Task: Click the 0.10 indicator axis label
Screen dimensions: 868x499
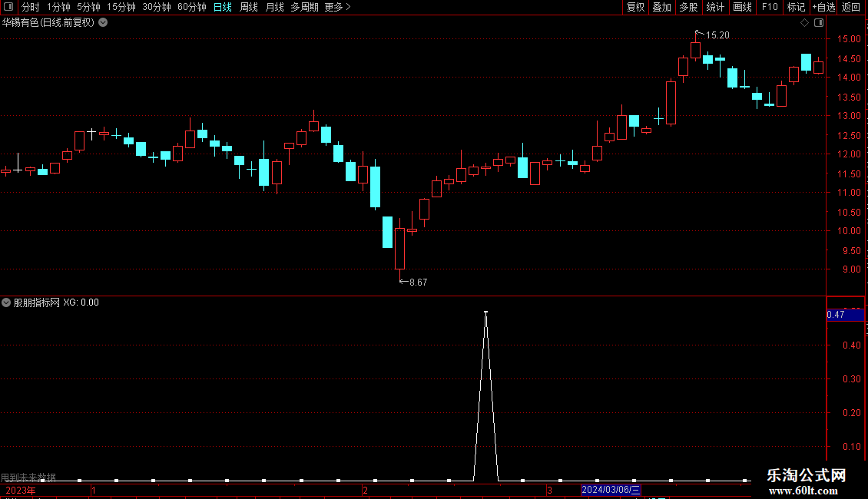Action: pyautogui.click(x=851, y=447)
